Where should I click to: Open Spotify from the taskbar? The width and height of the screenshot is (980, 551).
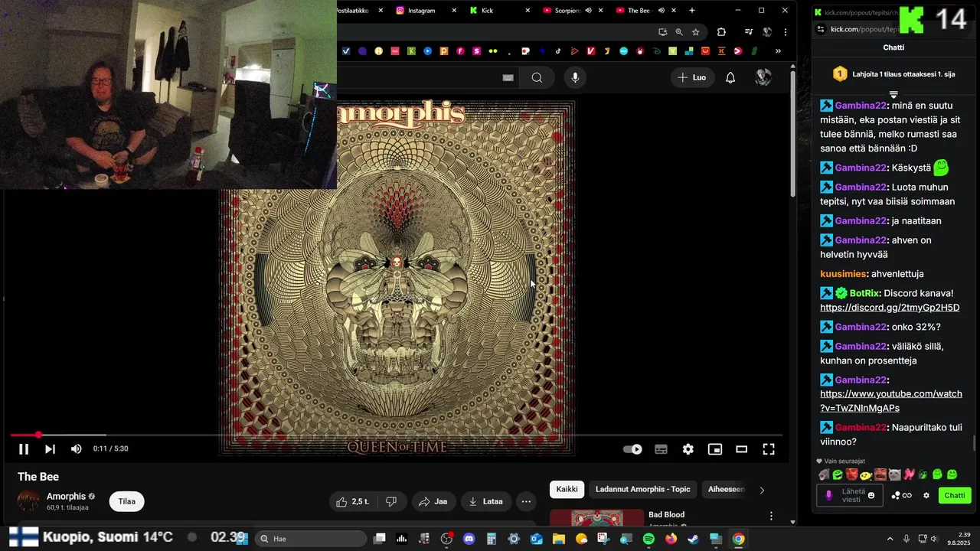tap(648, 539)
